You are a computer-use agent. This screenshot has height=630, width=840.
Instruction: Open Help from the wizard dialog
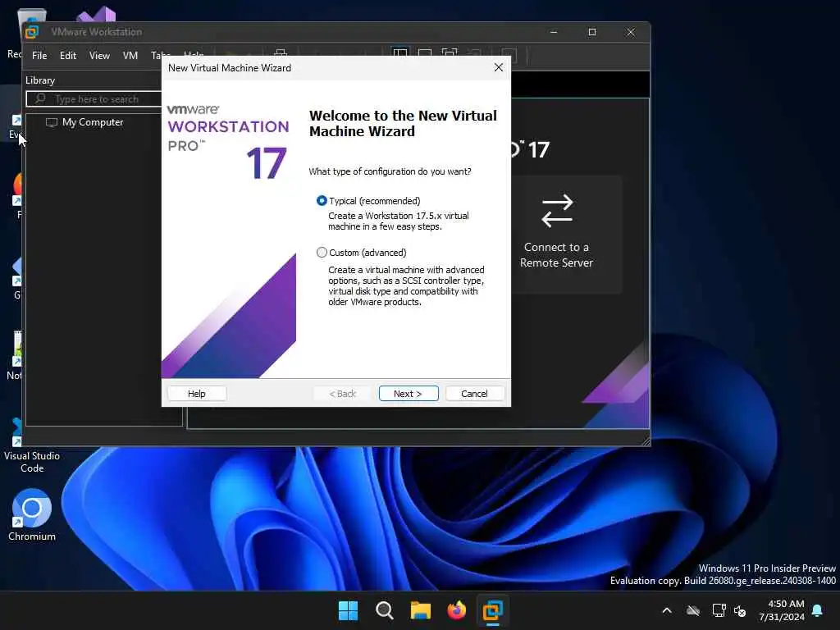(x=197, y=393)
